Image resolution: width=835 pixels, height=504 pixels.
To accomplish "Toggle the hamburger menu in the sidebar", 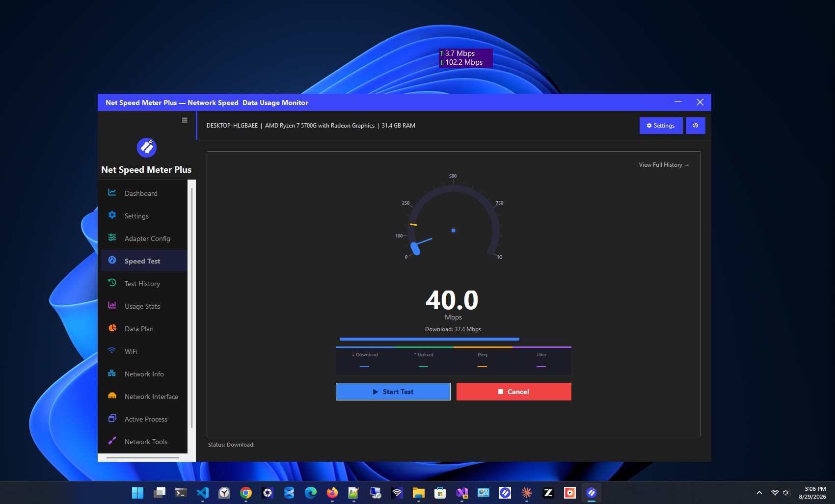I will point(185,120).
